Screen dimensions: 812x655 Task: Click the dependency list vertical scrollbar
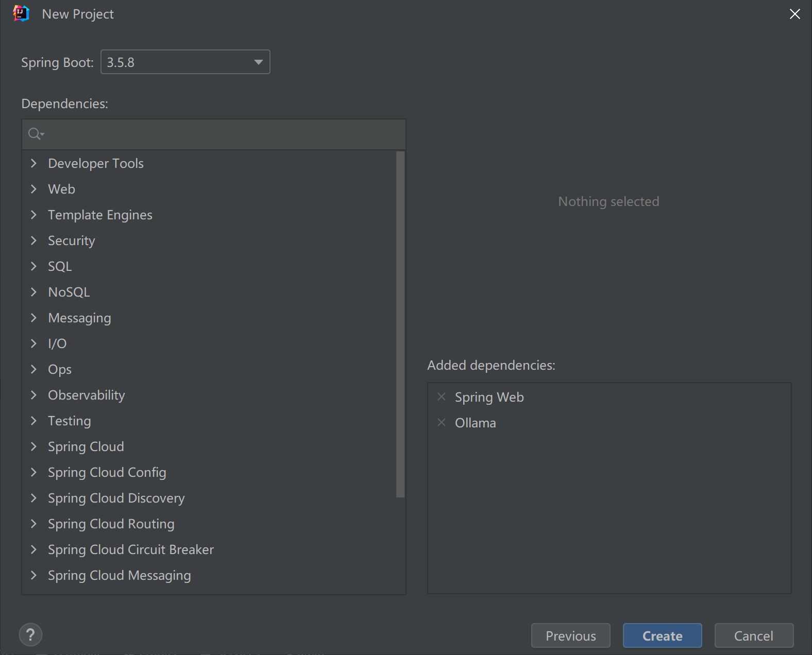point(400,324)
